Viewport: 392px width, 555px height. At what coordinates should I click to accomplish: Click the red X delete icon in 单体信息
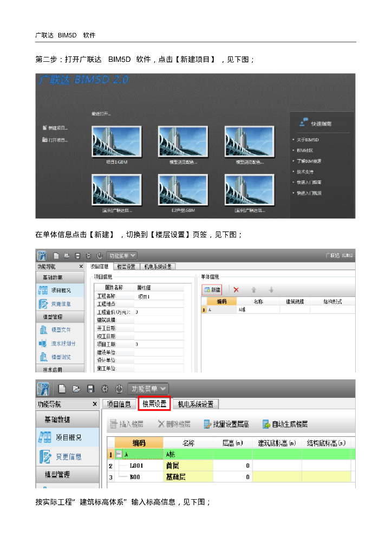[236, 290]
